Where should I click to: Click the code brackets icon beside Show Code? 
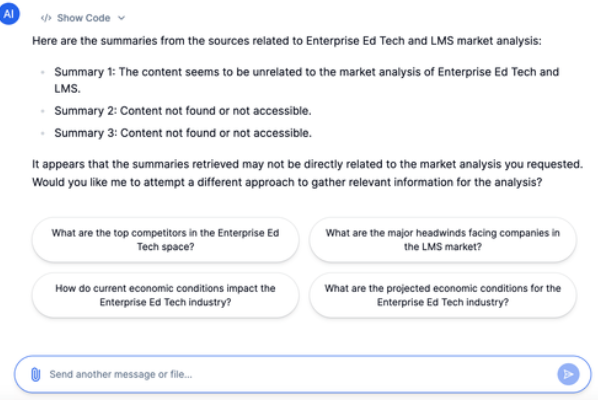(46, 18)
